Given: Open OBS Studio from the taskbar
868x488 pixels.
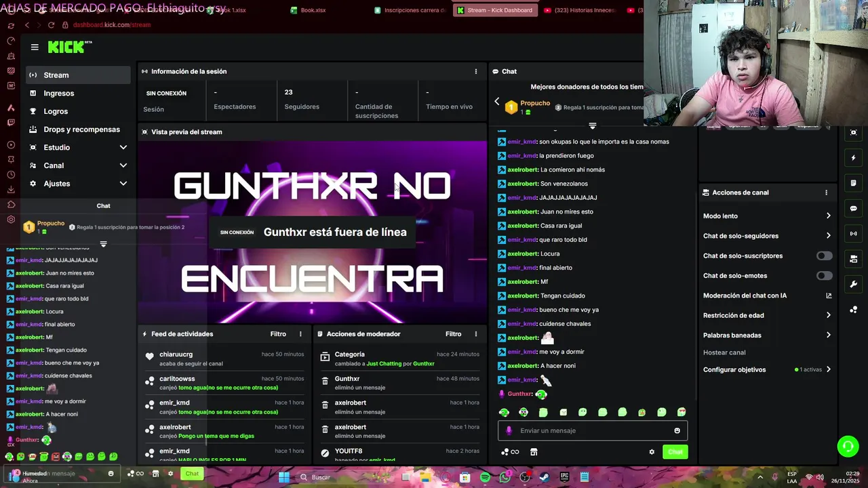Looking at the screenshot, I should pyautogui.click(x=525, y=477).
